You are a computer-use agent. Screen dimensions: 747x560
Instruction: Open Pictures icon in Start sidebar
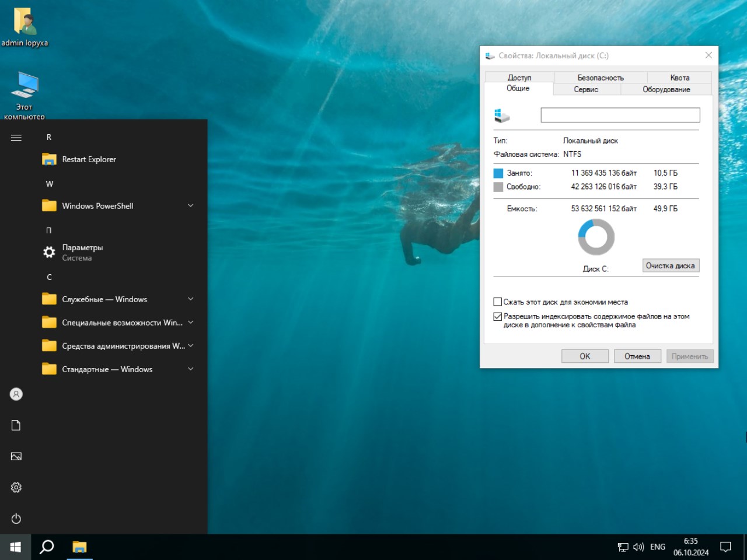coord(16,456)
